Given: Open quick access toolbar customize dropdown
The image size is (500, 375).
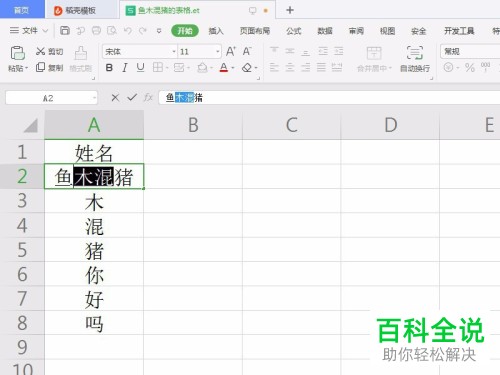Looking at the screenshot, I should tap(159, 31).
